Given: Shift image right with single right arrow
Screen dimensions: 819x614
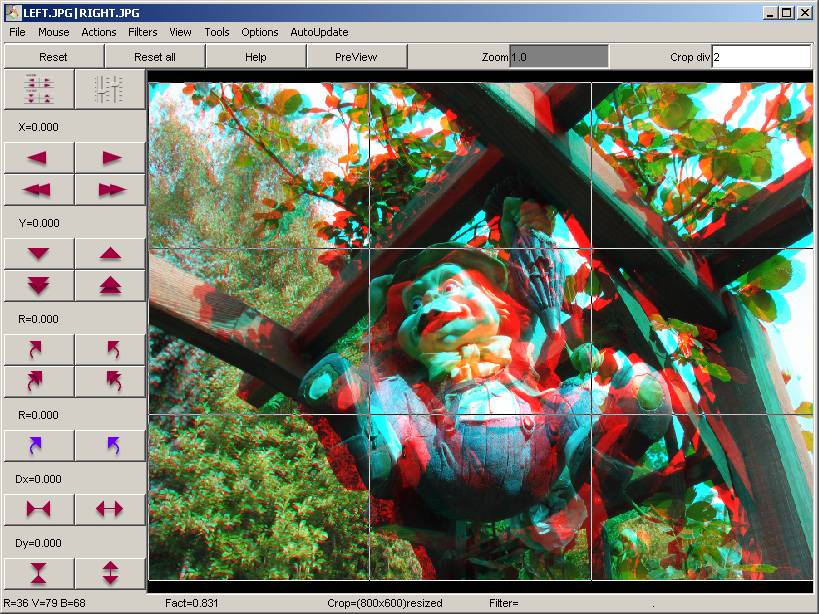Looking at the screenshot, I should [x=110, y=157].
